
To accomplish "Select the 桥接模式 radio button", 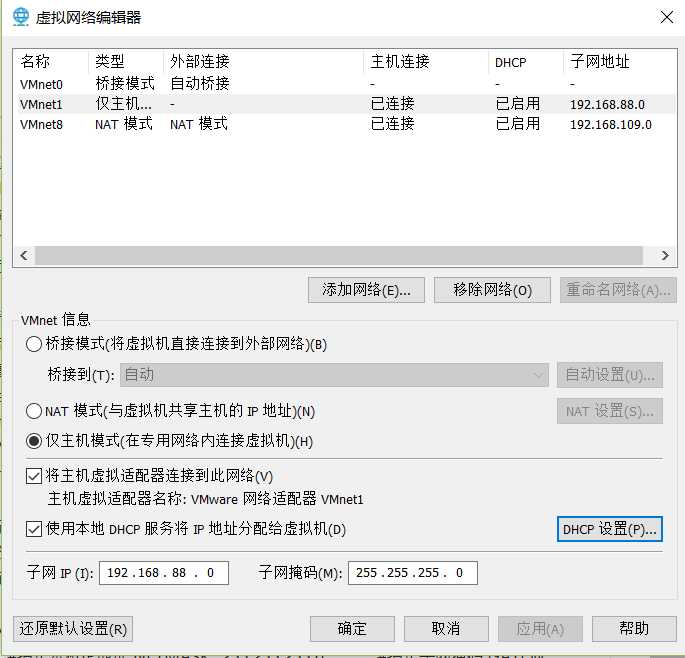I will click(34, 344).
